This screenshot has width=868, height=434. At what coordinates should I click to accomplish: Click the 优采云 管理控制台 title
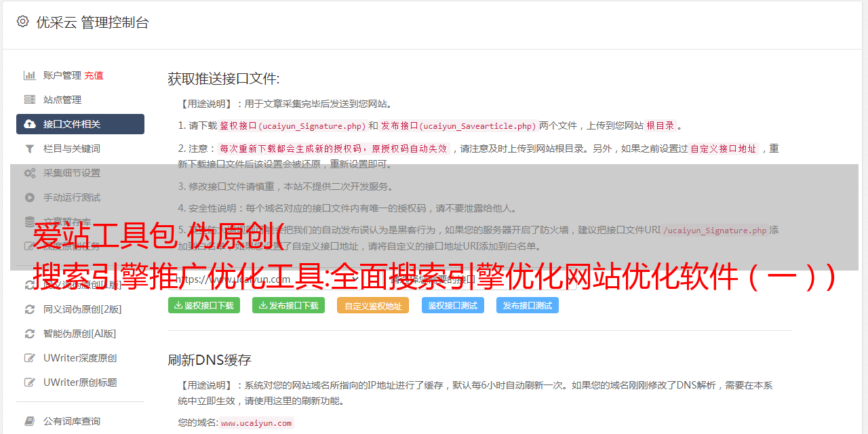(92, 22)
